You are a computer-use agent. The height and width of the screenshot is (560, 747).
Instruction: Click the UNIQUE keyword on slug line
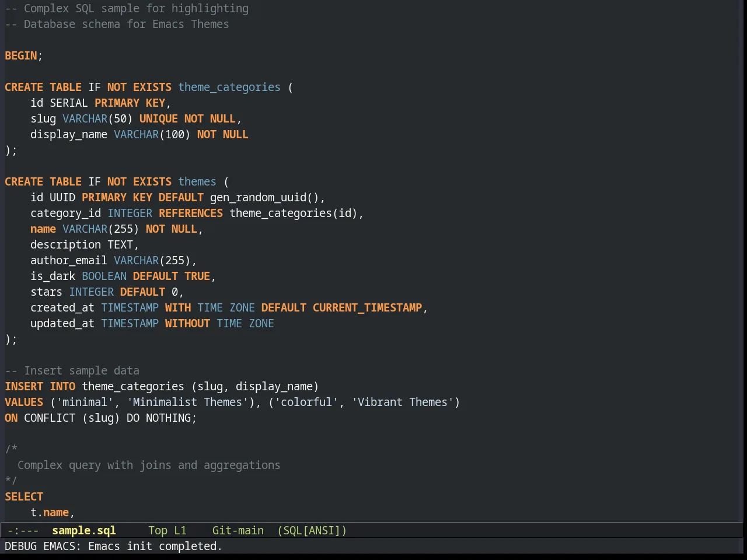point(159,118)
